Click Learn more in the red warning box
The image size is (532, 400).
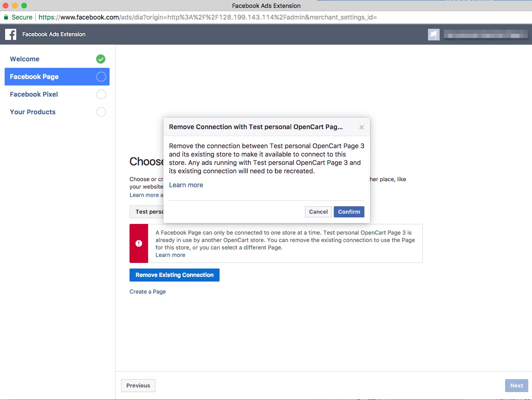[x=170, y=255]
